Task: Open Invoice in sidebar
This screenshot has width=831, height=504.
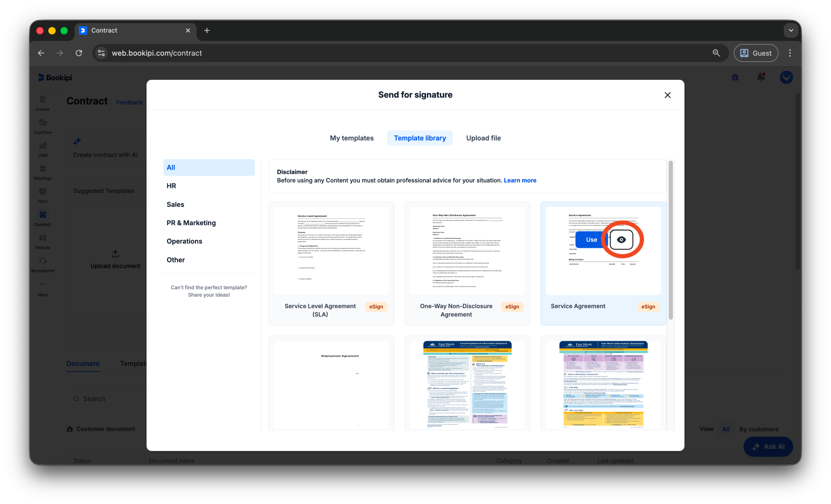Action: tap(43, 103)
